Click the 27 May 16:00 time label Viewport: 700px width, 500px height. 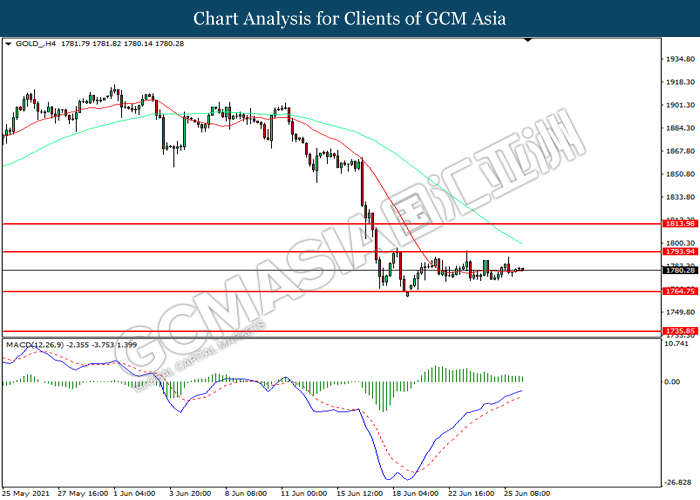[x=83, y=493]
